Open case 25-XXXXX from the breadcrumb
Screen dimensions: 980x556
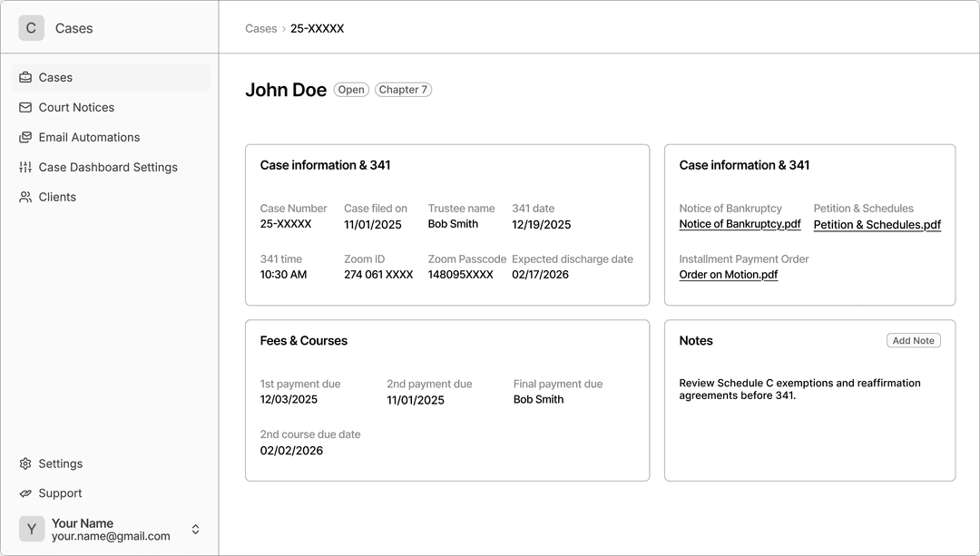pos(315,28)
